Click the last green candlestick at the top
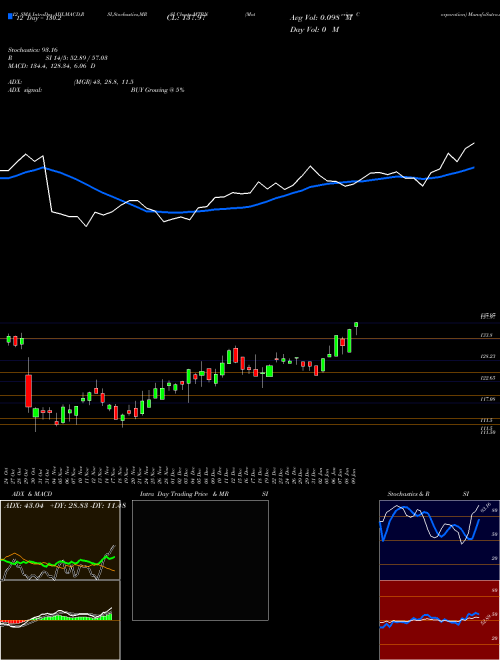 click(x=356, y=325)
